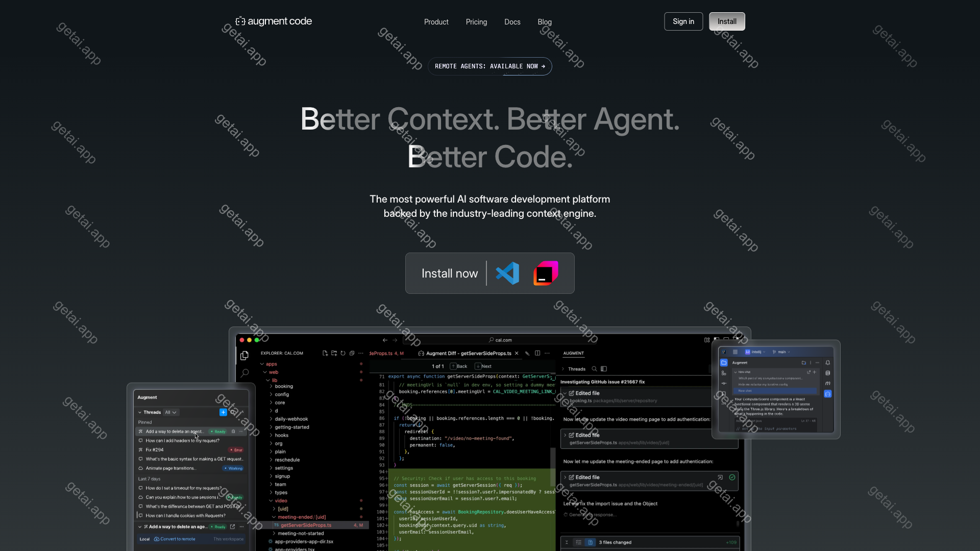Open the Search icon in the activity bar

[x=244, y=373]
